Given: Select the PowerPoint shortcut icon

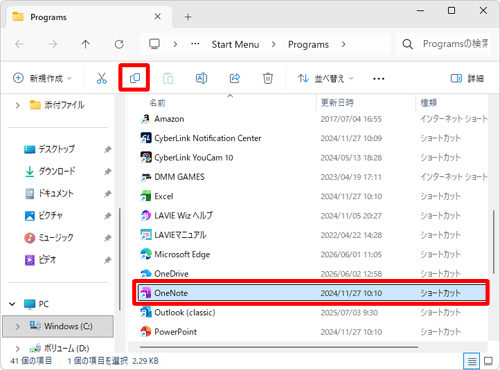Looking at the screenshot, I should click(146, 331).
